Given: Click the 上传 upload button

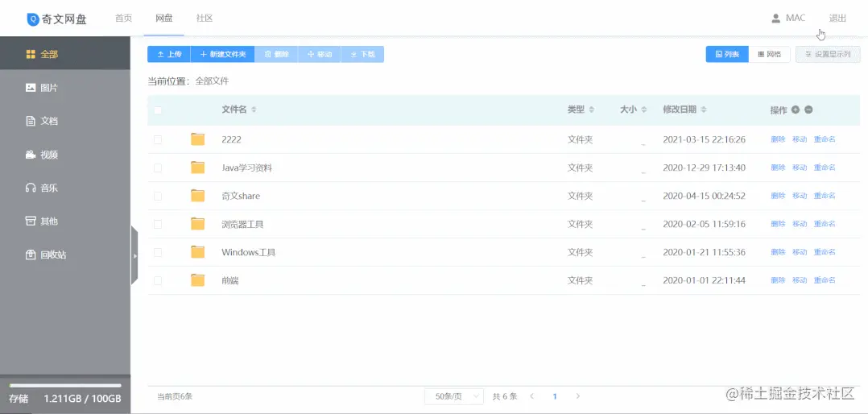Looking at the screenshot, I should click(x=169, y=54).
